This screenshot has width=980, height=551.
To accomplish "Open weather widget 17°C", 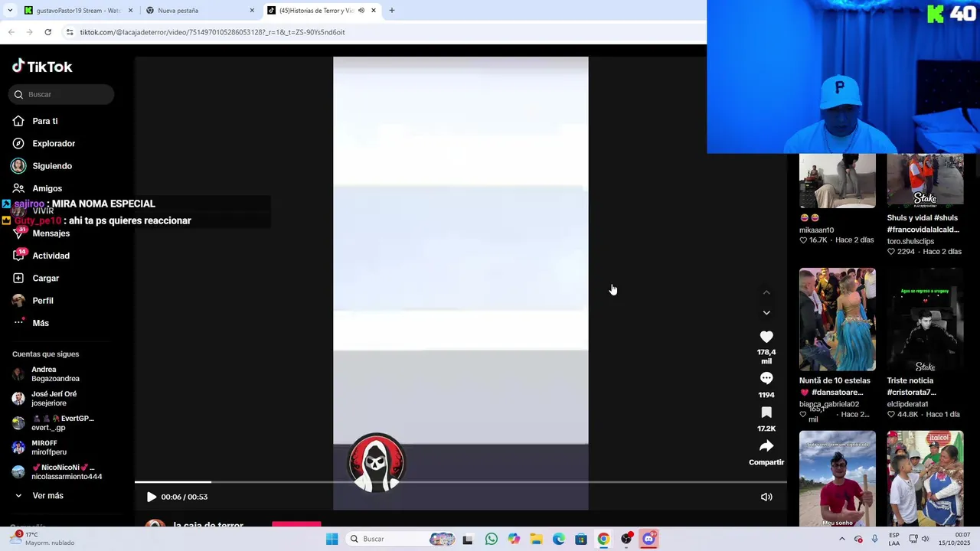I will tap(42, 539).
